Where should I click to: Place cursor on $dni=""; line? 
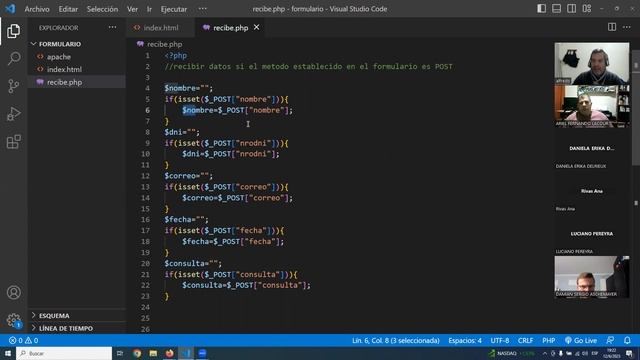click(x=182, y=132)
